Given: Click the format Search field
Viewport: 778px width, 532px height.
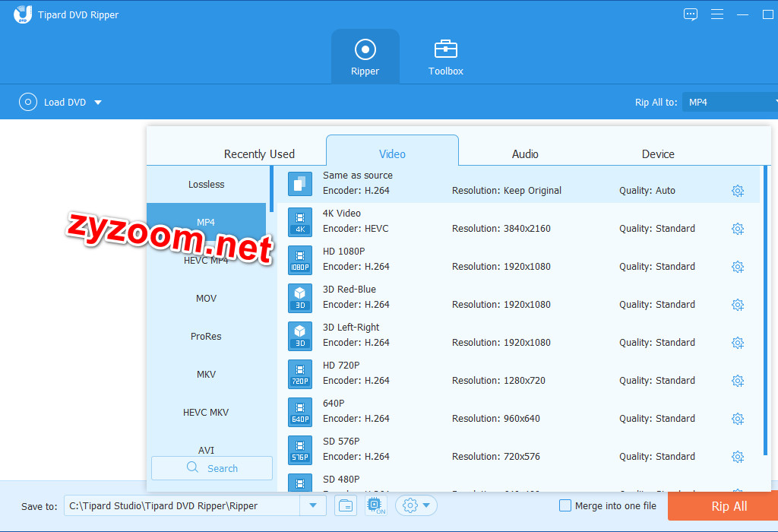Looking at the screenshot, I should coord(212,468).
